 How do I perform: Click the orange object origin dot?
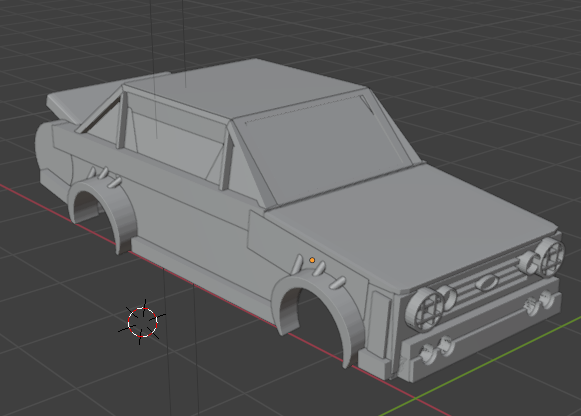[312, 260]
